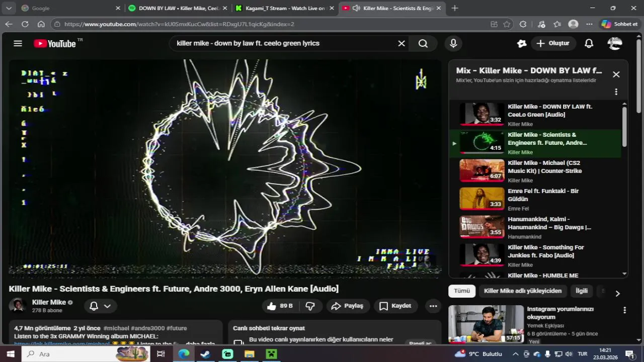The image size is (644, 362).
Task: Open the Mix playlist options menu
Action: [616, 92]
